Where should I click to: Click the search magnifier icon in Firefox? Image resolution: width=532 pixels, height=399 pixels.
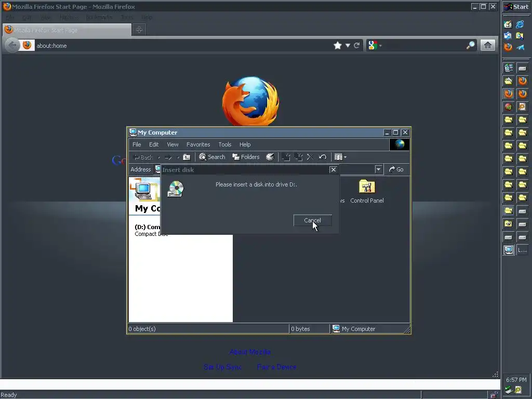[471, 46]
